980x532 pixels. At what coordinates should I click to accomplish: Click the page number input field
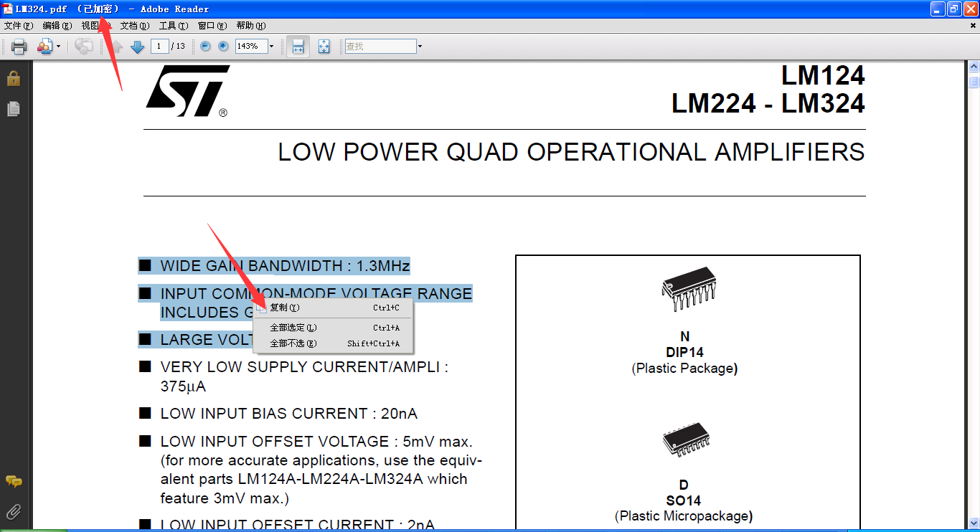tap(160, 47)
